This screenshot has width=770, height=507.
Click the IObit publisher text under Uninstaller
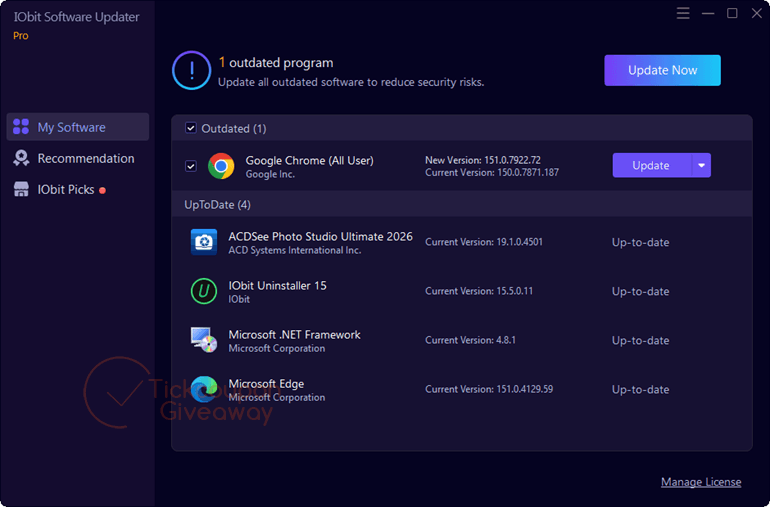(x=239, y=299)
